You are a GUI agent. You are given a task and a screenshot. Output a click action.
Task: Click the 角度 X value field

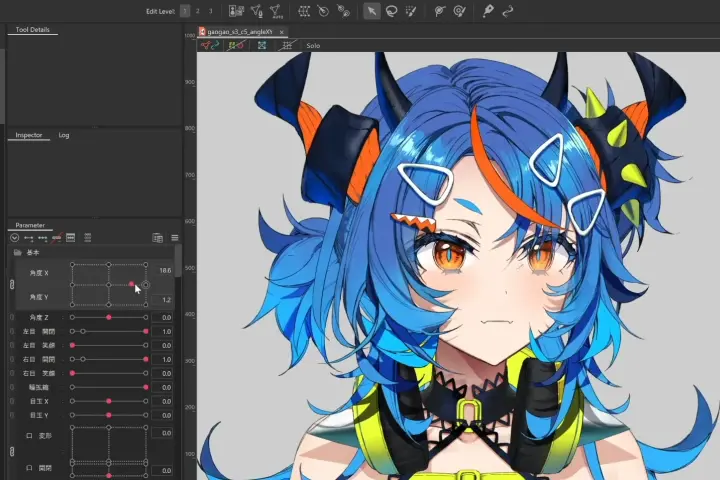click(x=164, y=271)
